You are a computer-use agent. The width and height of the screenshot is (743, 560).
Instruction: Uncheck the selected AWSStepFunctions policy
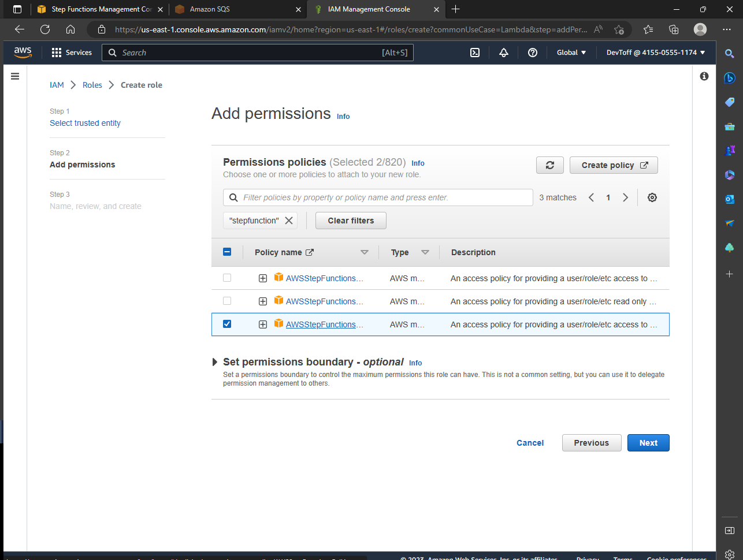pyautogui.click(x=226, y=324)
